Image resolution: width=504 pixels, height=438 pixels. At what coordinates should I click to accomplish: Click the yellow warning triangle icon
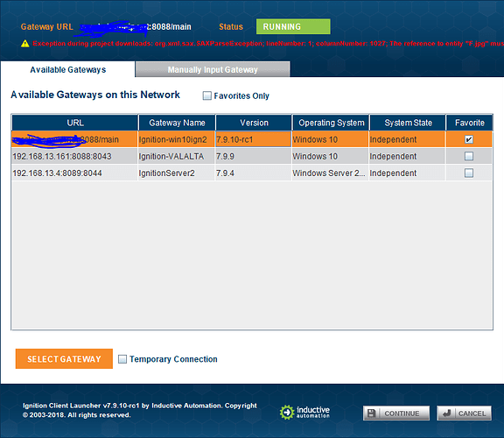pyautogui.click(x=25, y=44)
